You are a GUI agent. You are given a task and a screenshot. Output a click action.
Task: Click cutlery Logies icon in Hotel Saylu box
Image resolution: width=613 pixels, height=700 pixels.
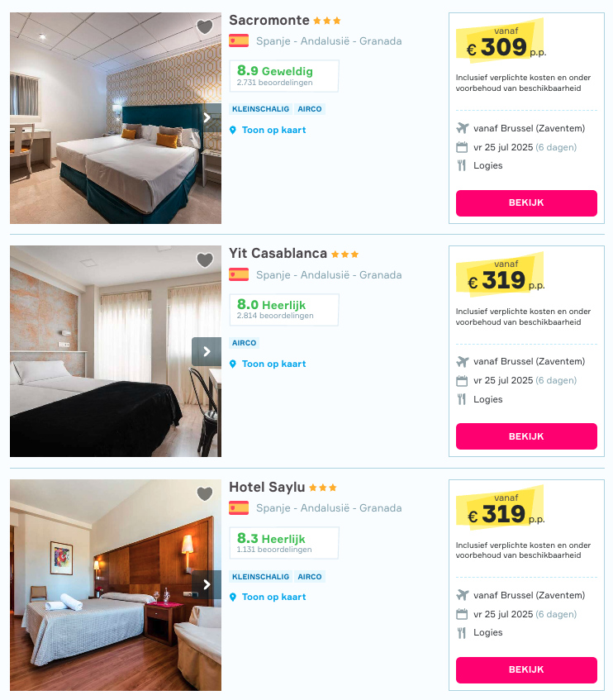[x=461, y=632]
